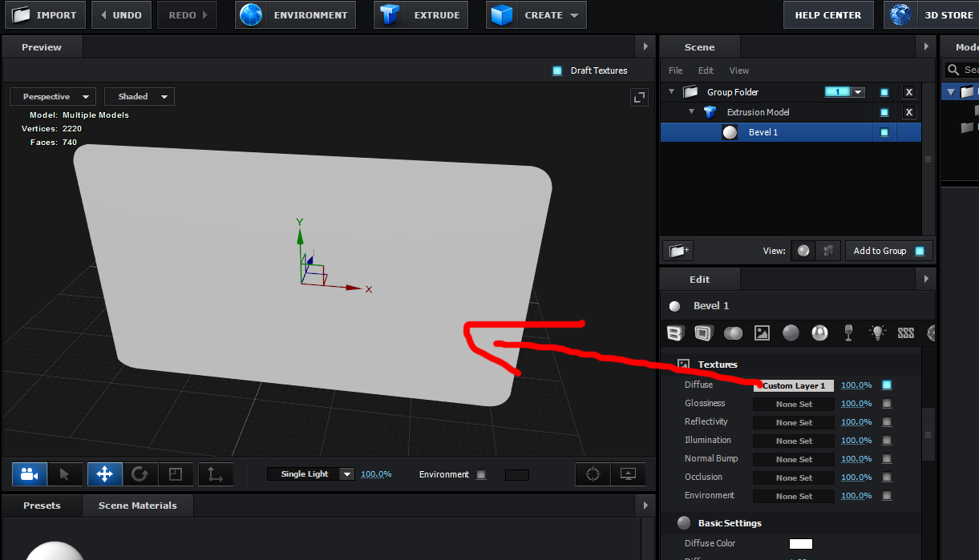Open the CREATE dropdown menu
The width and height of the screenshot is (979, 560).
536,14
